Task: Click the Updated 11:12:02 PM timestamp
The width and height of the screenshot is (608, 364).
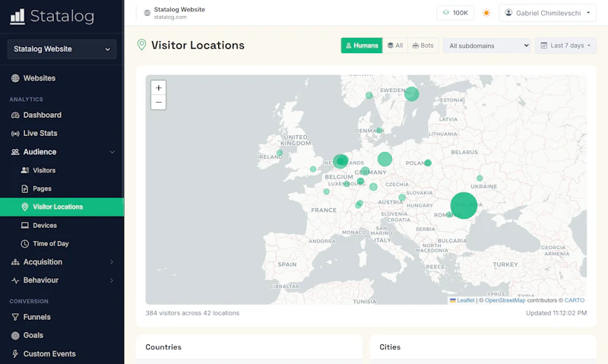Action: (x=556, y=313)
